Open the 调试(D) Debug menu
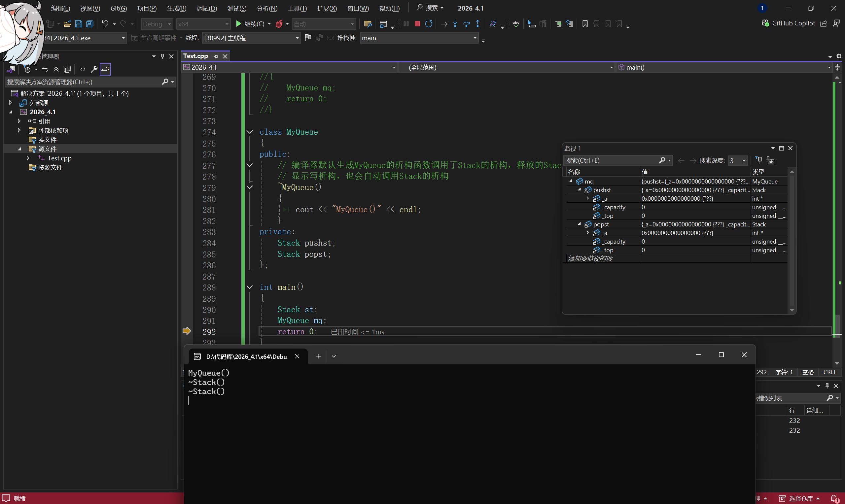 coord(207,8)
